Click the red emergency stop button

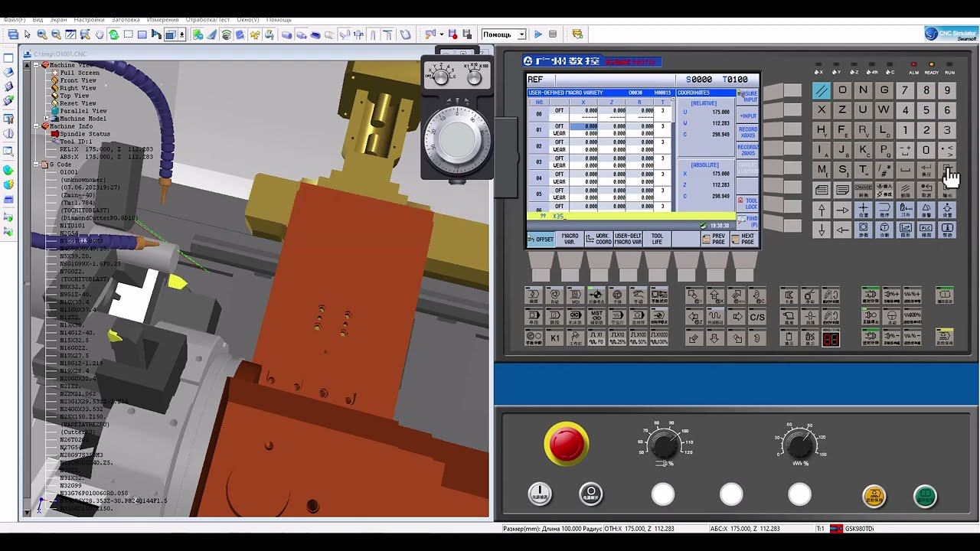[x=567, y=444]
